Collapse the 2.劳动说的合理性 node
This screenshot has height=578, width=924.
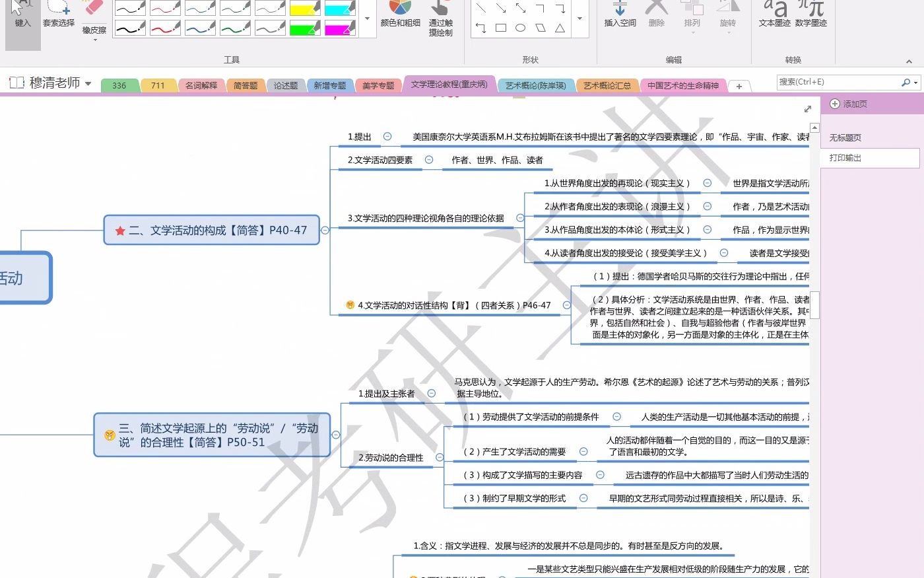(x=440, y=457)
